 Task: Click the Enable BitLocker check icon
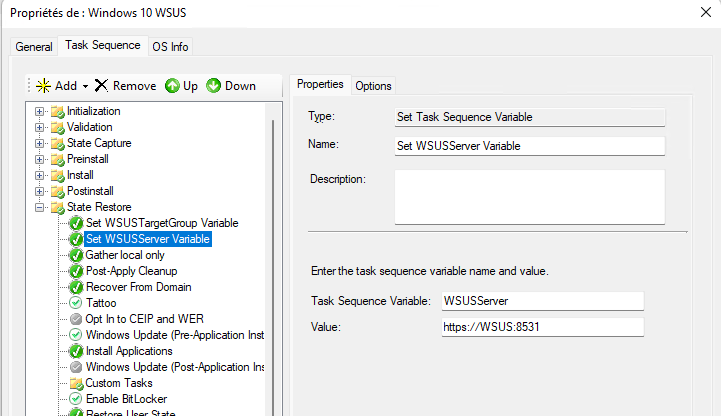tap(75, 399)
